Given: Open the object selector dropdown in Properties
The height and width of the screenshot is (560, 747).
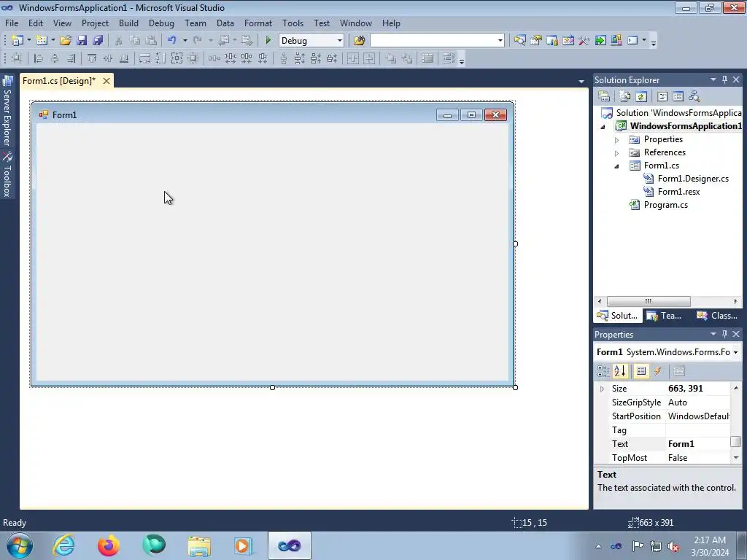Looking at the screenshot, I should (x=735, y=352).
